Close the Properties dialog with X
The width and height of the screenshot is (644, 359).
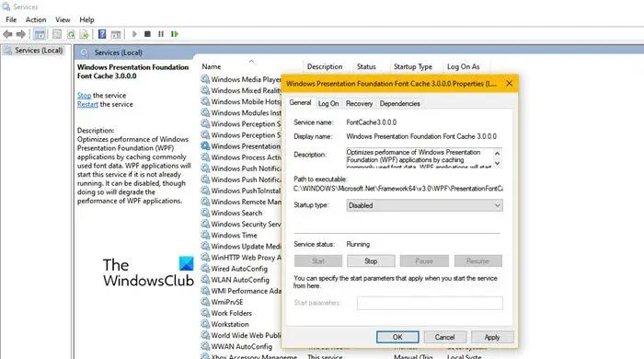tap(510, 84)
